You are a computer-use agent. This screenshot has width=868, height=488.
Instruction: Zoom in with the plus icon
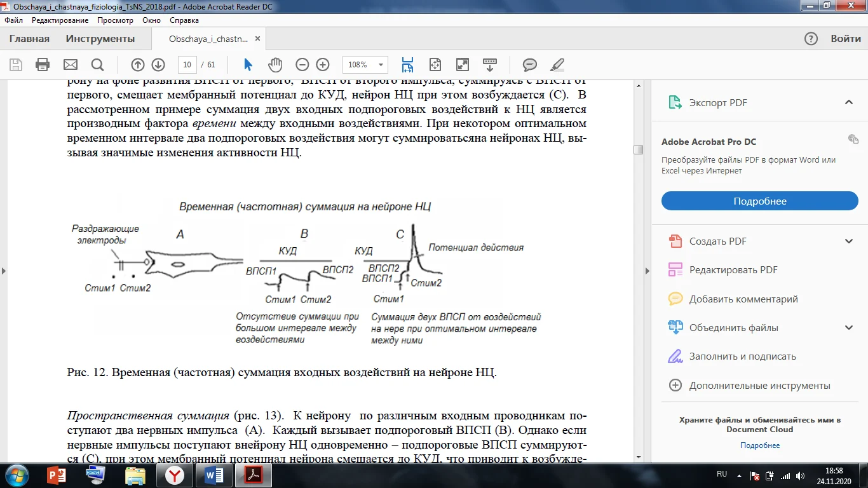pyautogui.click(x=323, y=65)
